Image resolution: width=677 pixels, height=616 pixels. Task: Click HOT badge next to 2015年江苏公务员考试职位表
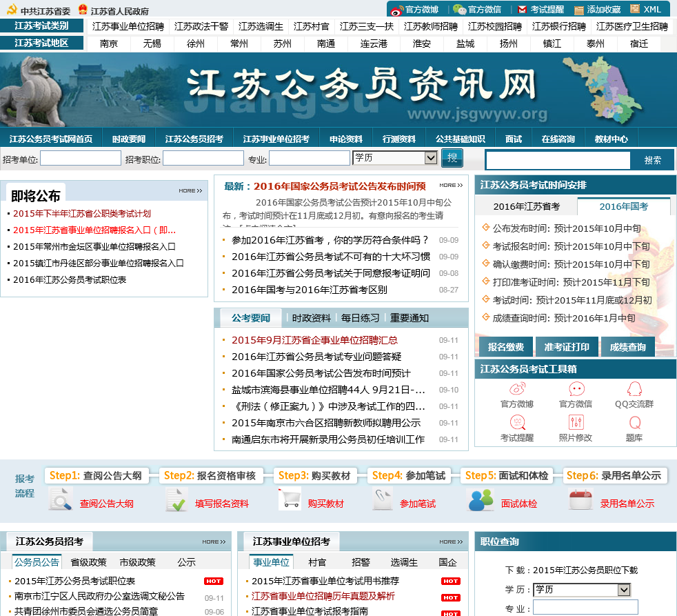coord(214,581)
